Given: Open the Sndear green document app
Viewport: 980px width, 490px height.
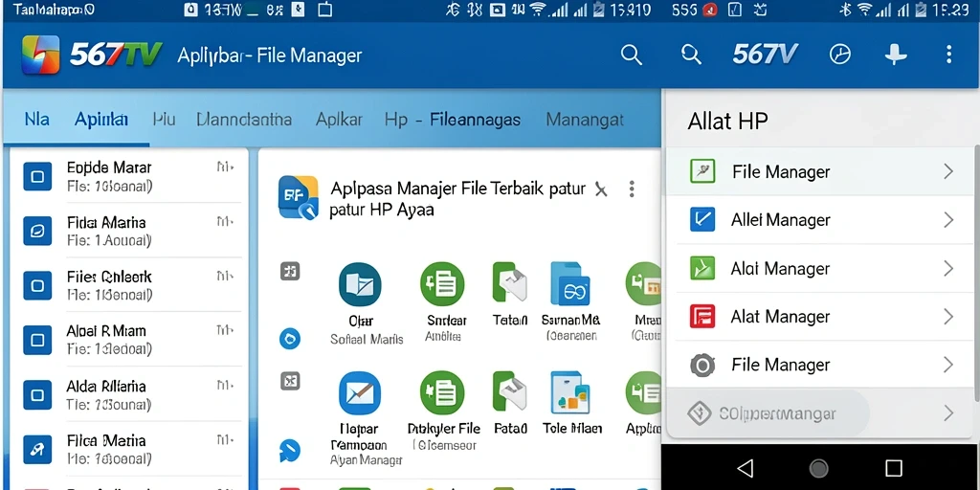Looking at the screenshot, I should [442, 284].
